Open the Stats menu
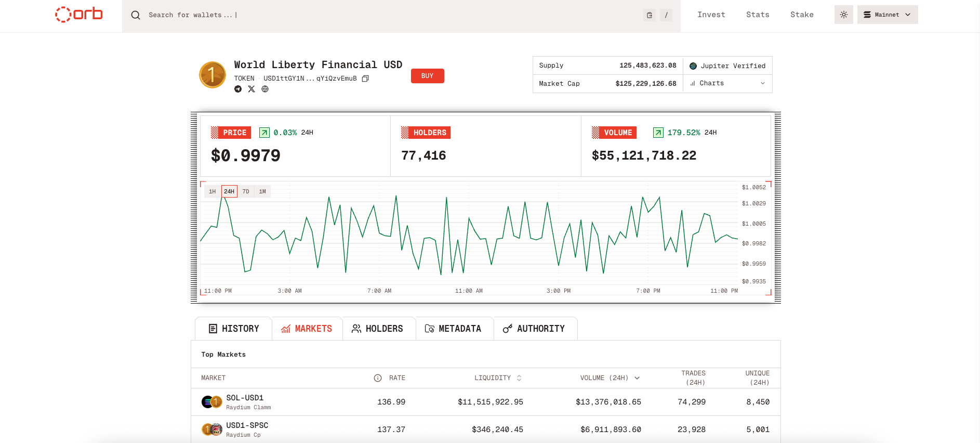Screen dimensions: 980x443 (758, 15)
